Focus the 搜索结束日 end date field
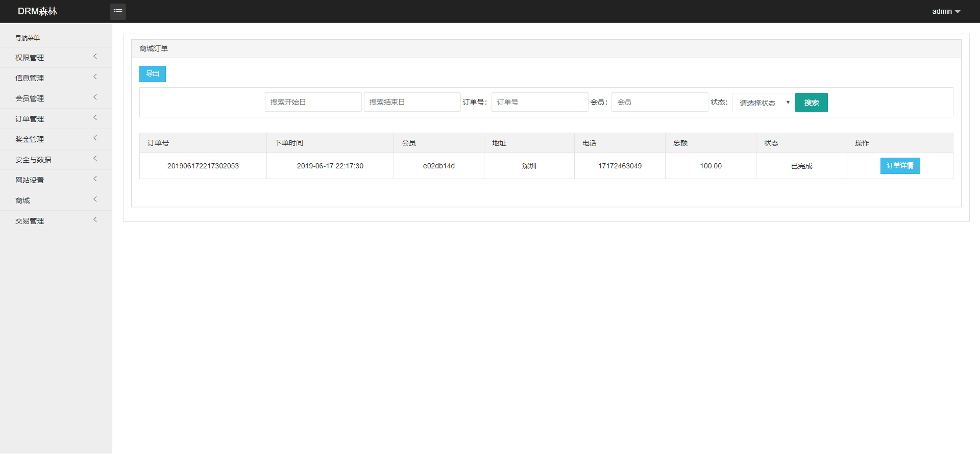Viewport: 980px width, 475px height. coord(412,102)
